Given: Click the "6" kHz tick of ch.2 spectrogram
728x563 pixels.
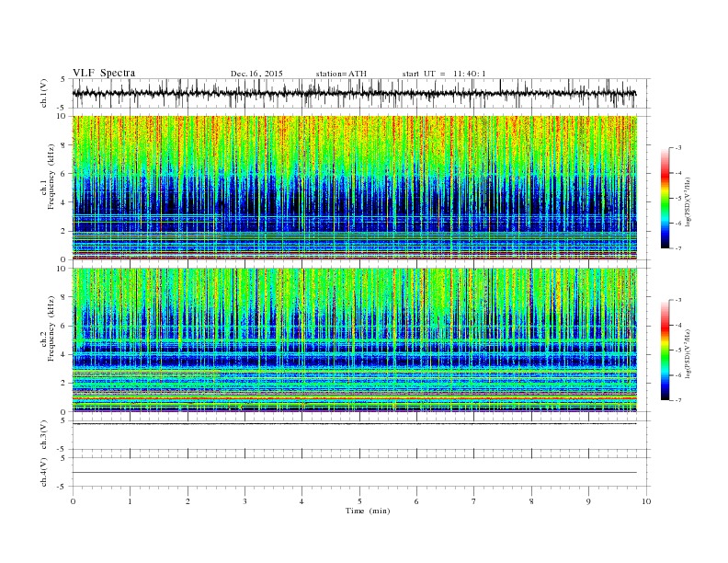Looking at the screenshot, I should click(64, 326).
